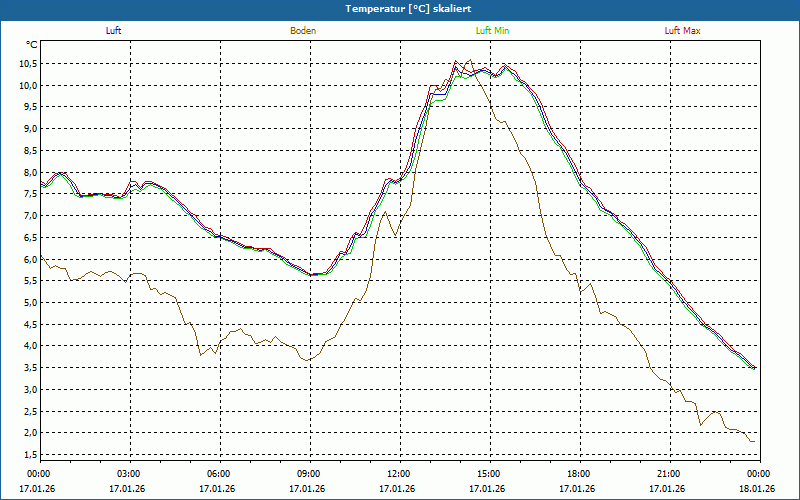Click the Luft Min legend label
Image resolution: width=800 pixels, height=500 pixels.
pyautogui.click(x=493, y=31)
